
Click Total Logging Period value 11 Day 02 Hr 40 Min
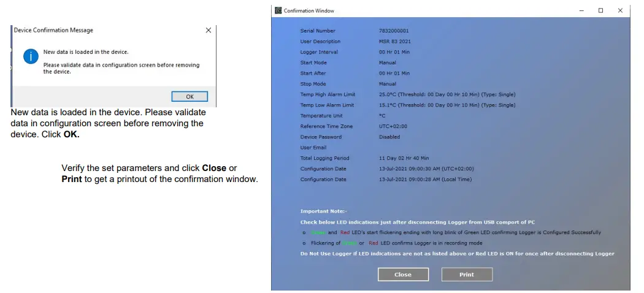click(x=404, y=158)
